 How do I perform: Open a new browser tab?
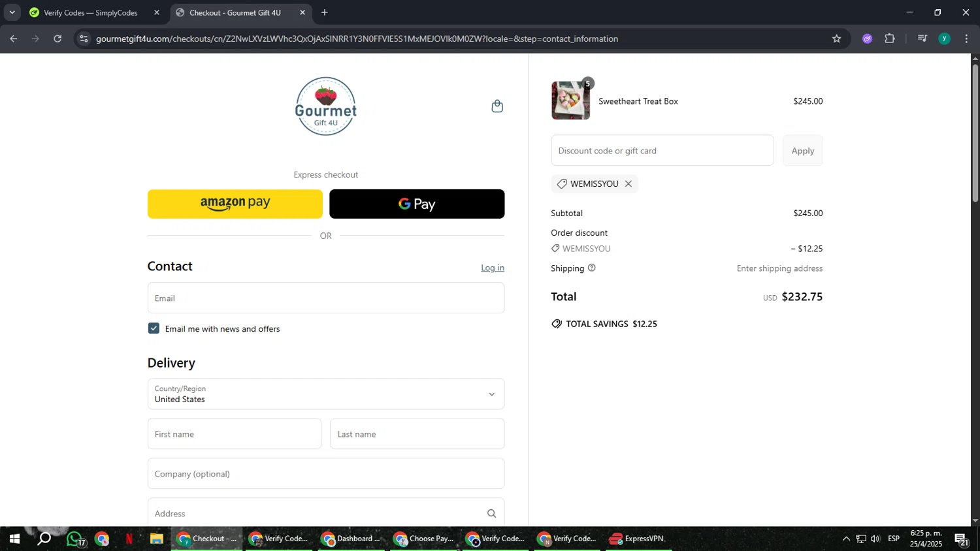coord(325,12)
